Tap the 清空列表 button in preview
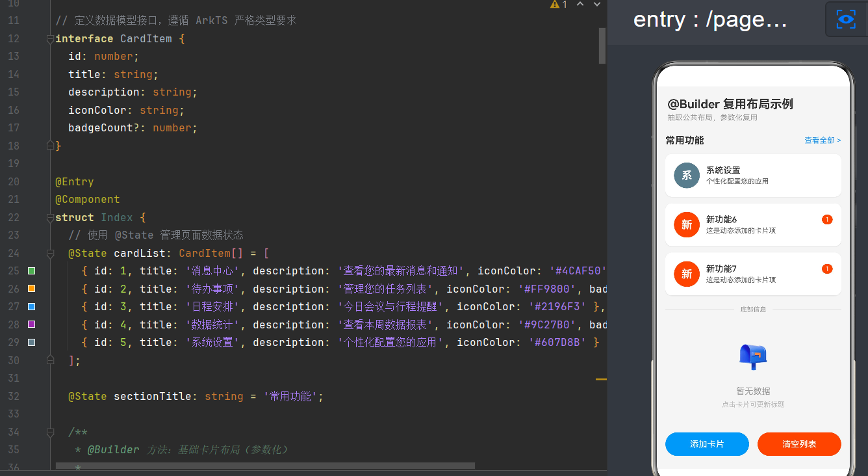868x476 pixels. click(799, 444)
